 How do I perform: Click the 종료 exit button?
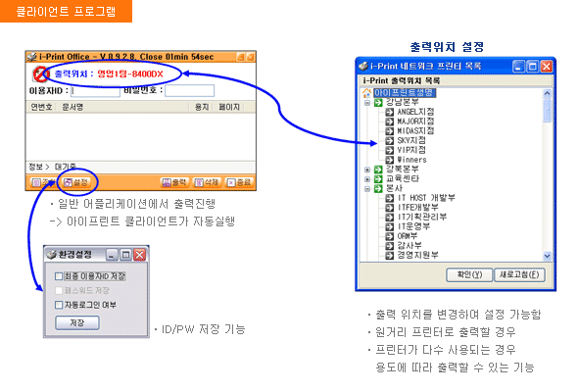click(x=239, y=182)
